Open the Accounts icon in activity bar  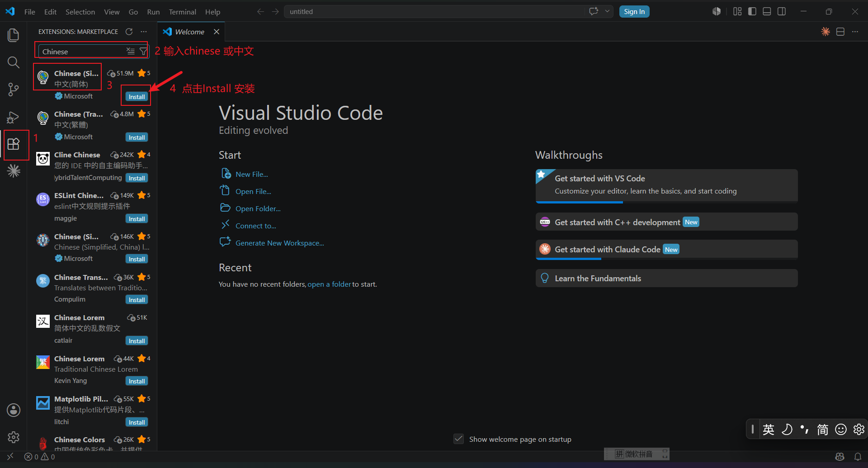pos(14,410)
